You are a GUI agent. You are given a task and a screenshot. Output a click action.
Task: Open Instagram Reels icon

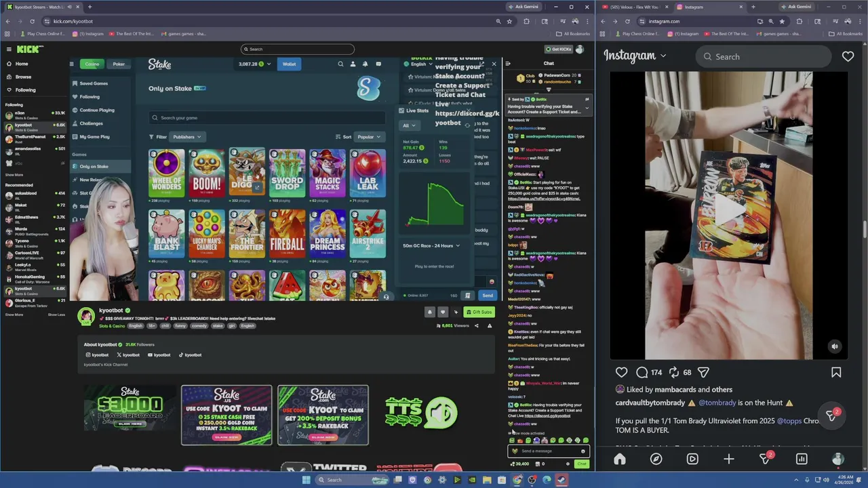(692, 459)
